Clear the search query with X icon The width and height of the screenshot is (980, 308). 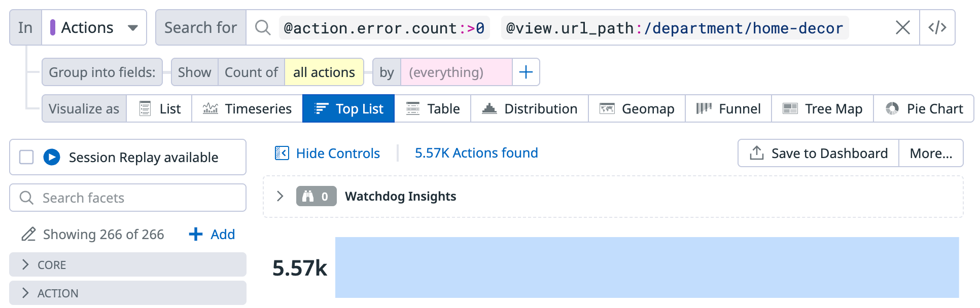click(x=902, y=27)
